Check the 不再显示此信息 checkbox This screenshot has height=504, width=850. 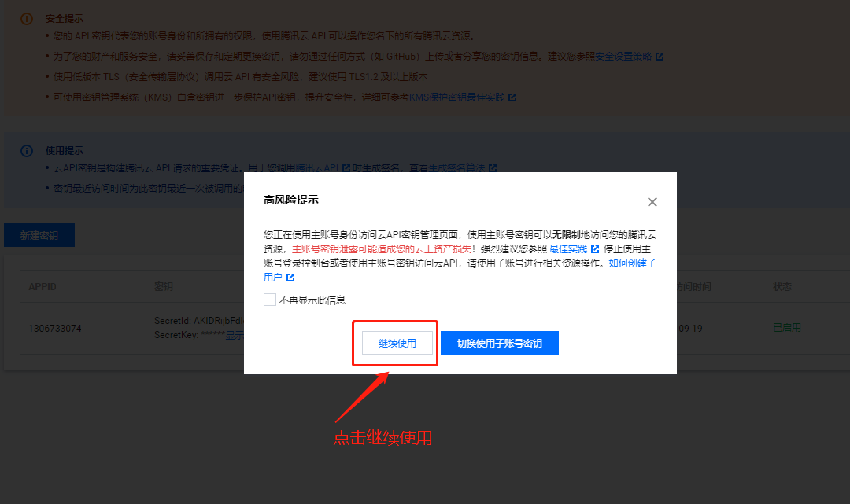(x=269, y=300)
